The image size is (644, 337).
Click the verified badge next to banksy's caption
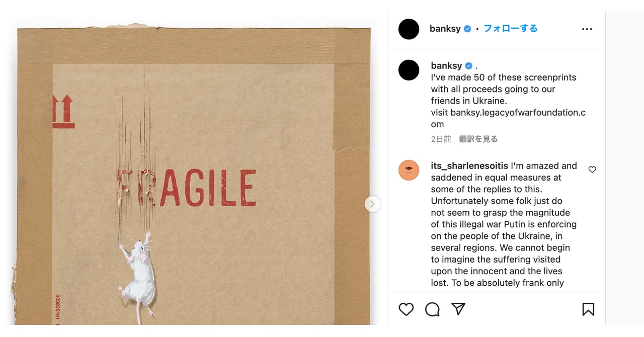point(468,65)
